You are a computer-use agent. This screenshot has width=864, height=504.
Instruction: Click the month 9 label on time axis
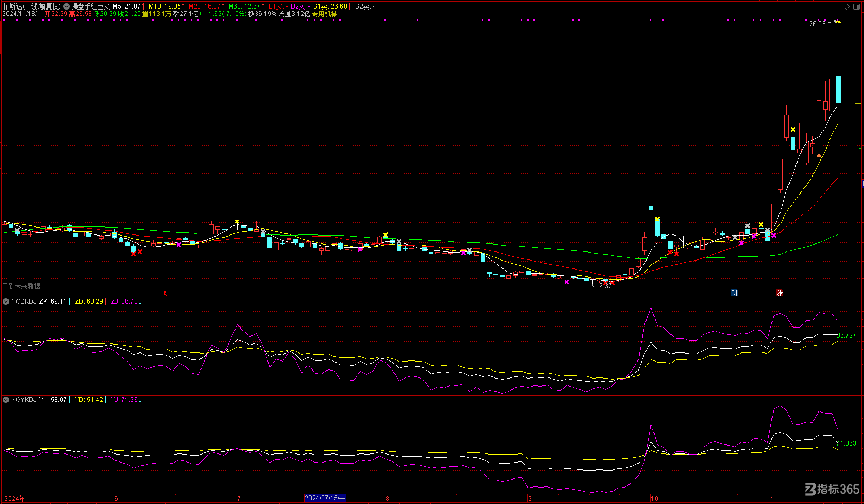coord(530,499)
